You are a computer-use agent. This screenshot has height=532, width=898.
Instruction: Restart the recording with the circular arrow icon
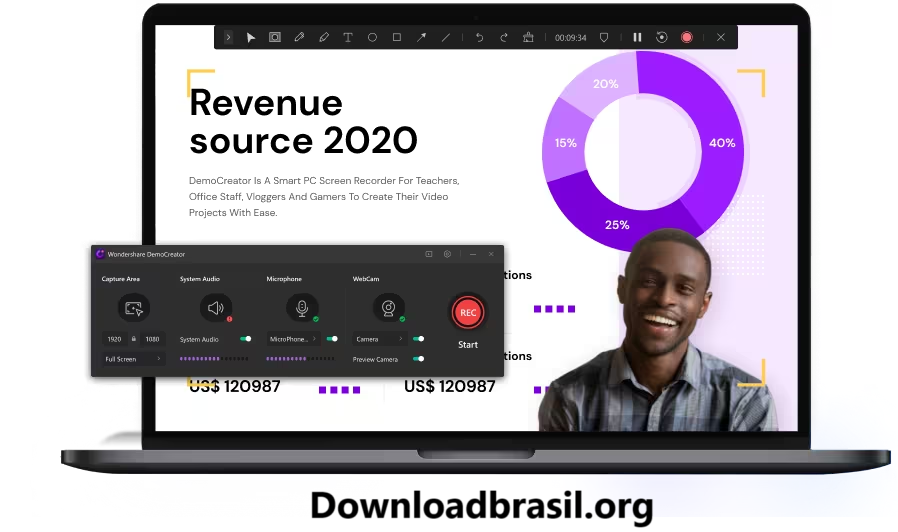point(661,37)
